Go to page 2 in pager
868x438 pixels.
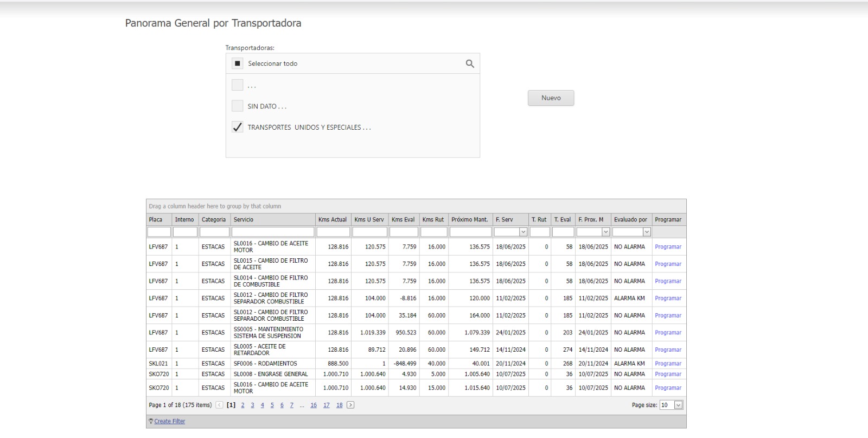click(242, 405)
